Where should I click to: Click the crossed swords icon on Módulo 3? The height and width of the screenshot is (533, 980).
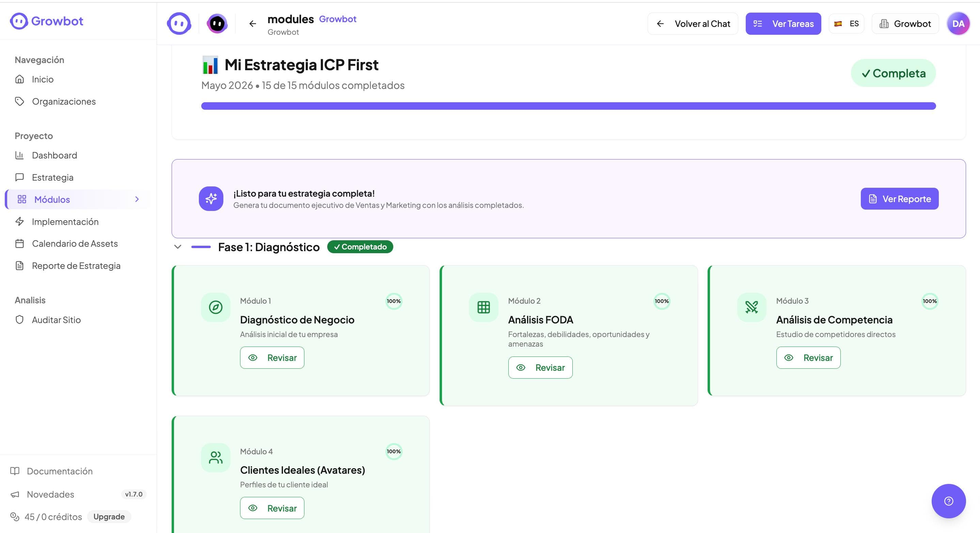pos(752,307)
